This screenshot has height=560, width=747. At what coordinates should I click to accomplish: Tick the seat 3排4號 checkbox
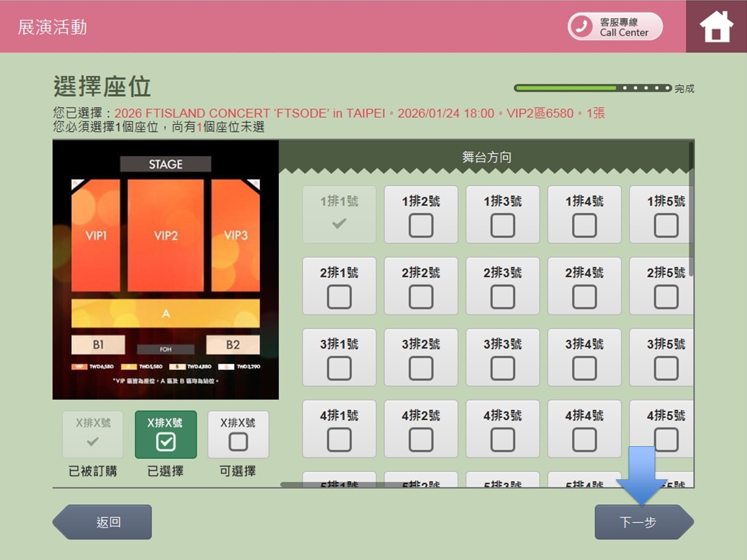click(x=584, y=368)
